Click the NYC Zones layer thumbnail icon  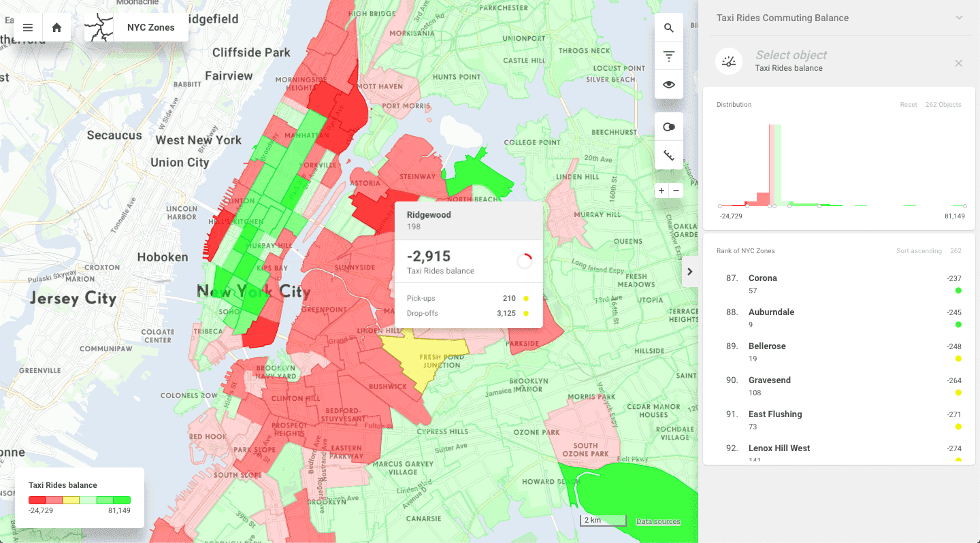(99, 27)
